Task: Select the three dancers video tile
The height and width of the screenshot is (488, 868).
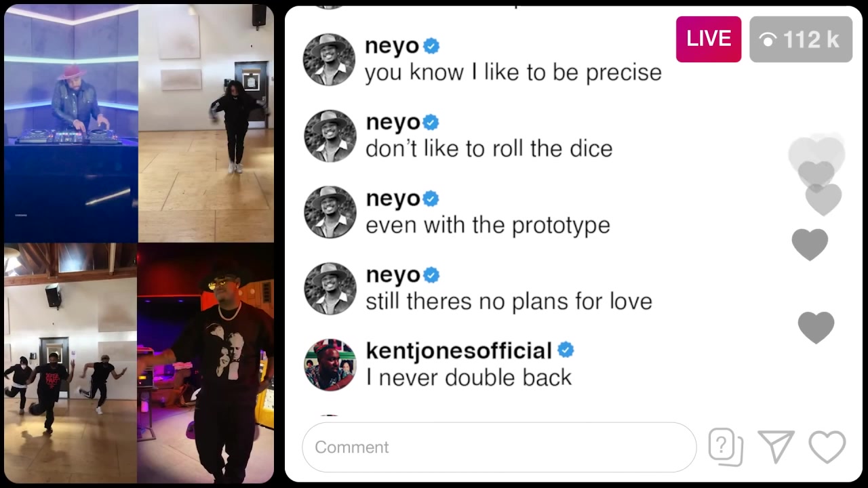Action: 71,363
